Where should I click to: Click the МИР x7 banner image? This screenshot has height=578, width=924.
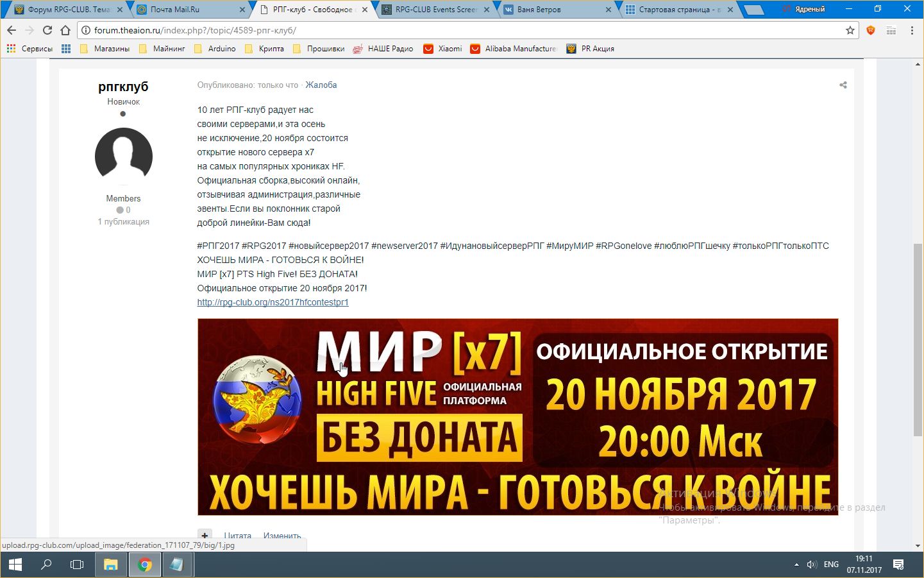517,417
